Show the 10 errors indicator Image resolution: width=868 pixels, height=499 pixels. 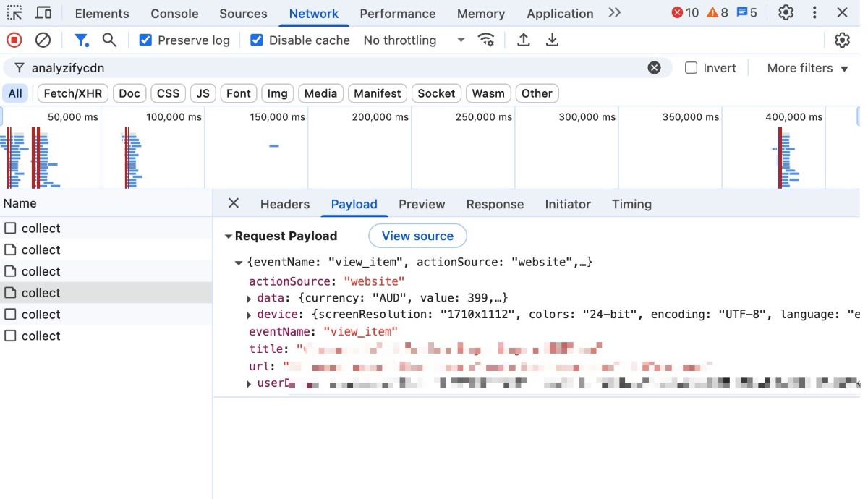tap(685, 13)
